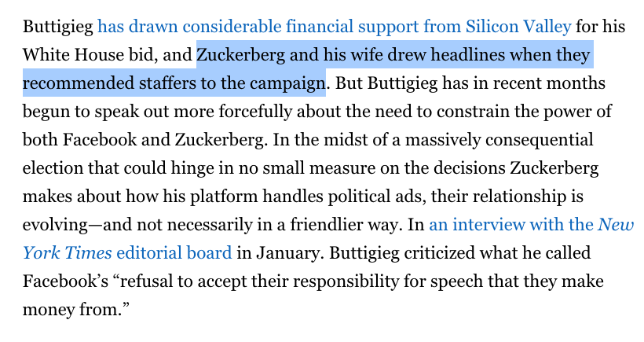Viewport: 644px width, 342px height.
Task: Click the final words "money from."
Action: 73,310
